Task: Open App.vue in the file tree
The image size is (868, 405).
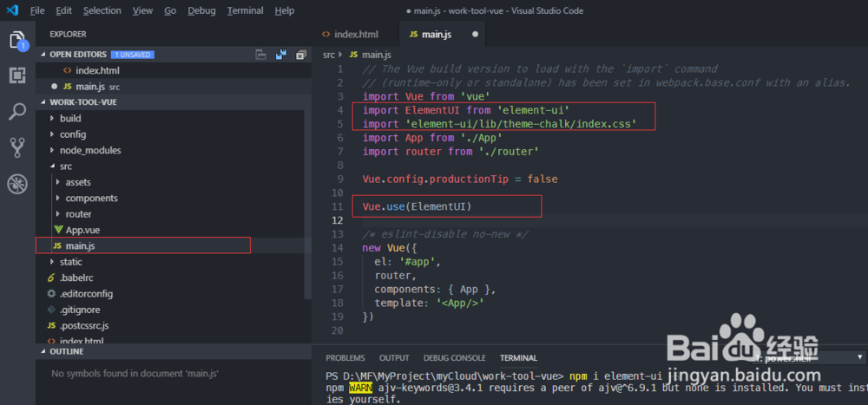Action: (x=82, y=230)
